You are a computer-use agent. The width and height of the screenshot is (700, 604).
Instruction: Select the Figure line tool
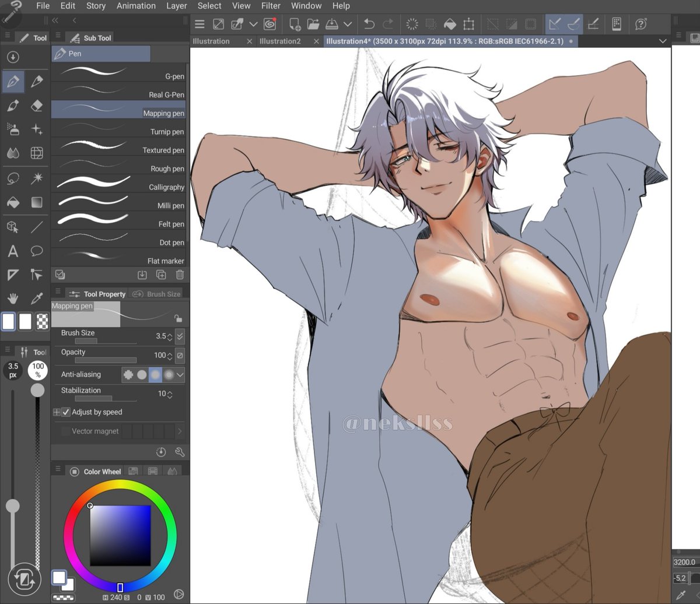[37, 227]
